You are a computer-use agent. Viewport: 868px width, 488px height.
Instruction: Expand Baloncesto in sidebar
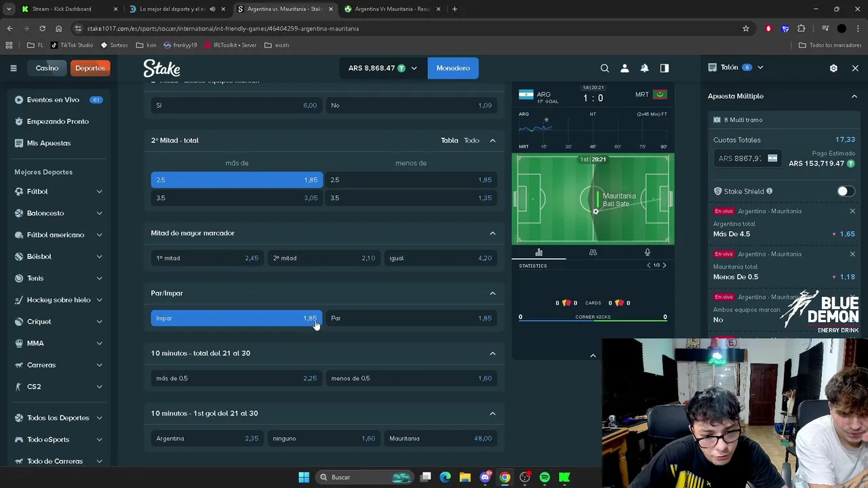point(99,213)
